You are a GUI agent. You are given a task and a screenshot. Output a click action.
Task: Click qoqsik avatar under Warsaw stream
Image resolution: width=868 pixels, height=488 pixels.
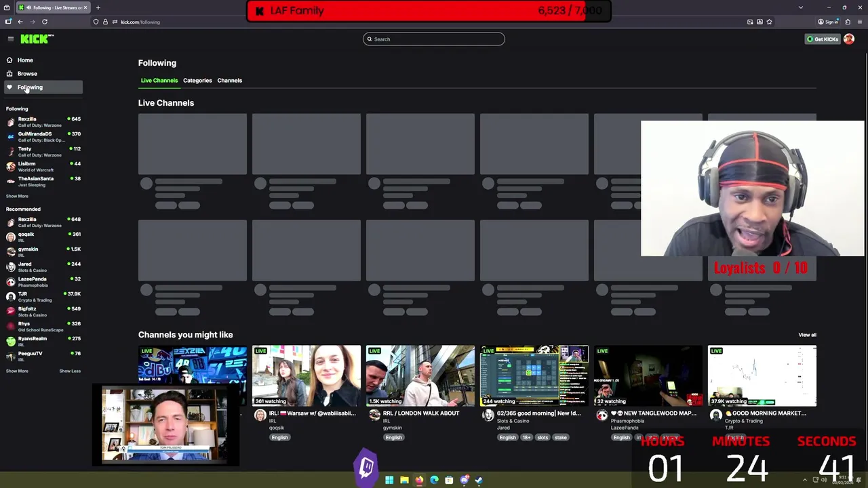260,415
